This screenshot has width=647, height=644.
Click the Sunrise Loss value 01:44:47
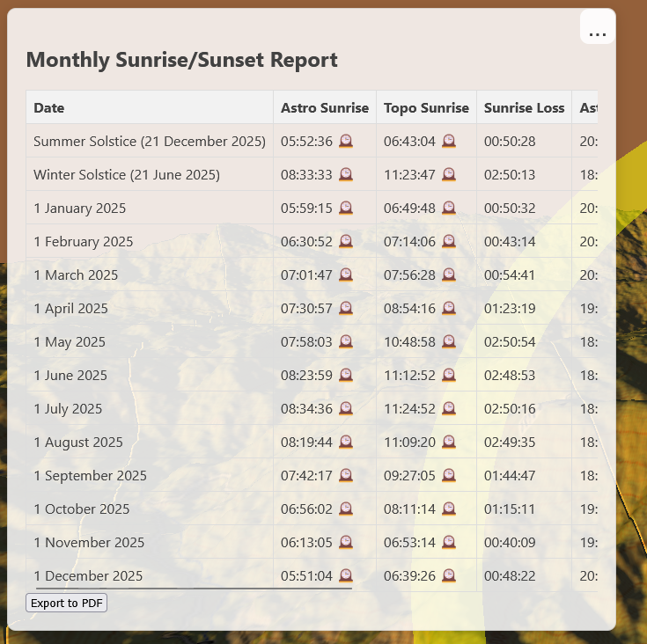[x=510, y=475]
